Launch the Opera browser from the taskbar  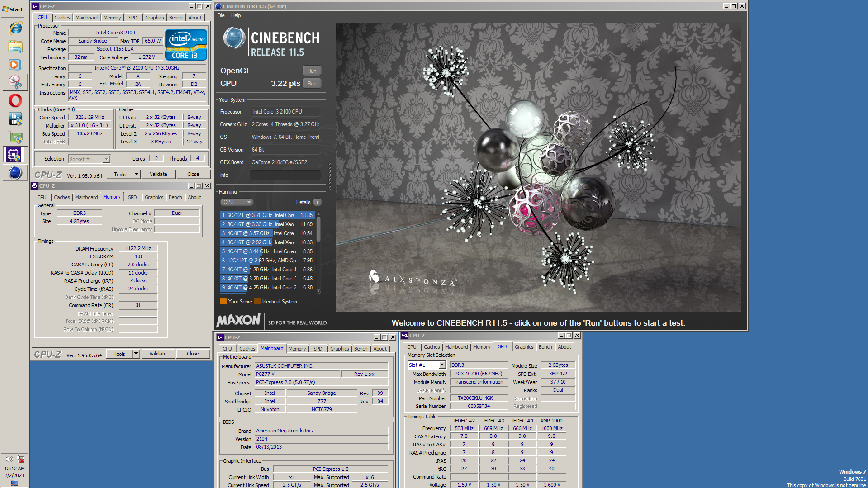(x=15, y=100)
